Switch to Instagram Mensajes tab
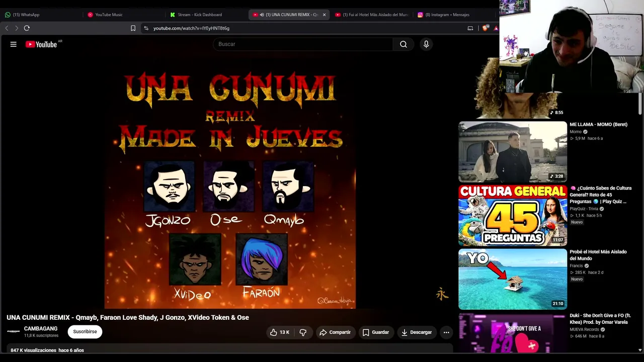The height and width of the screenshot is (362, 644). [455, 15]
